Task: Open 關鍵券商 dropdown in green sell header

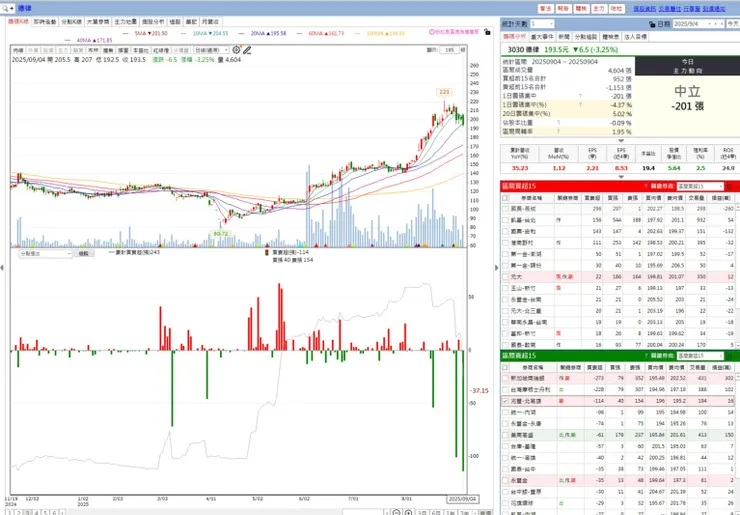Action: click(x=700, y=356)
